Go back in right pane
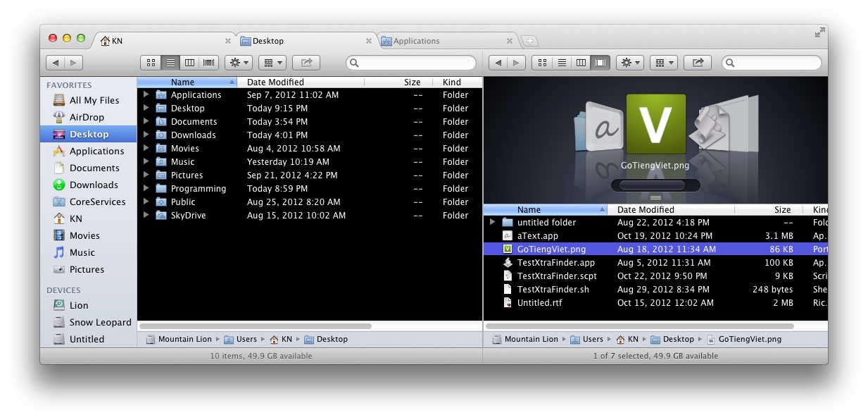Screen dimensions: 868x420 498,63
